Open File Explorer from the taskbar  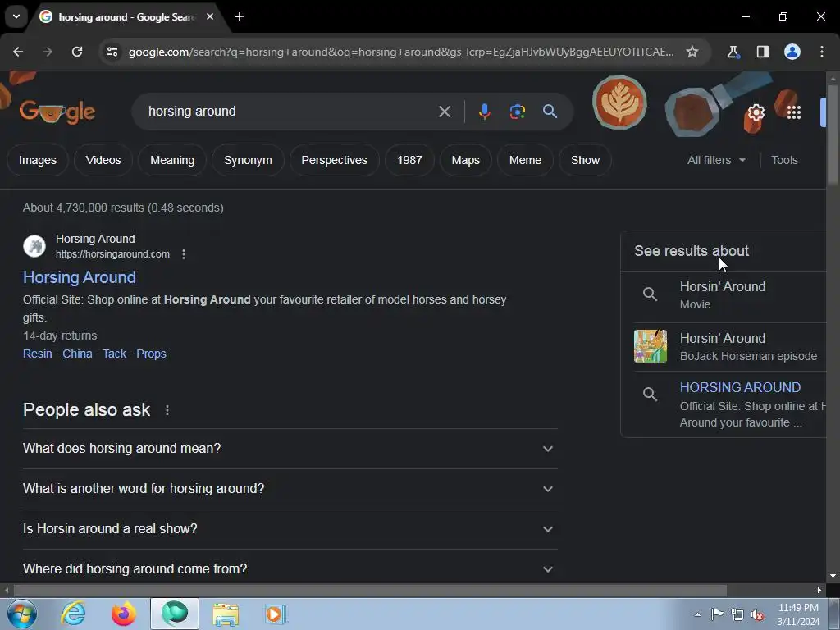(x=226, y=614)
